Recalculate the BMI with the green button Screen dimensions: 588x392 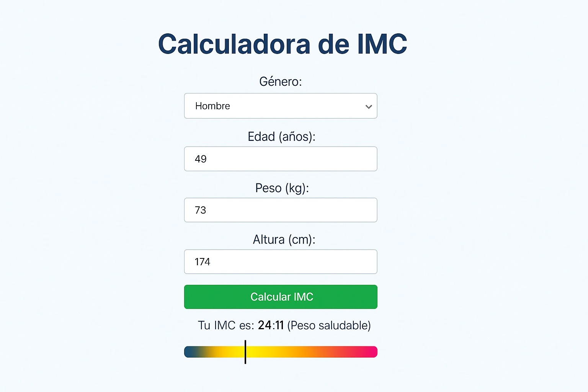coord(280,297)
